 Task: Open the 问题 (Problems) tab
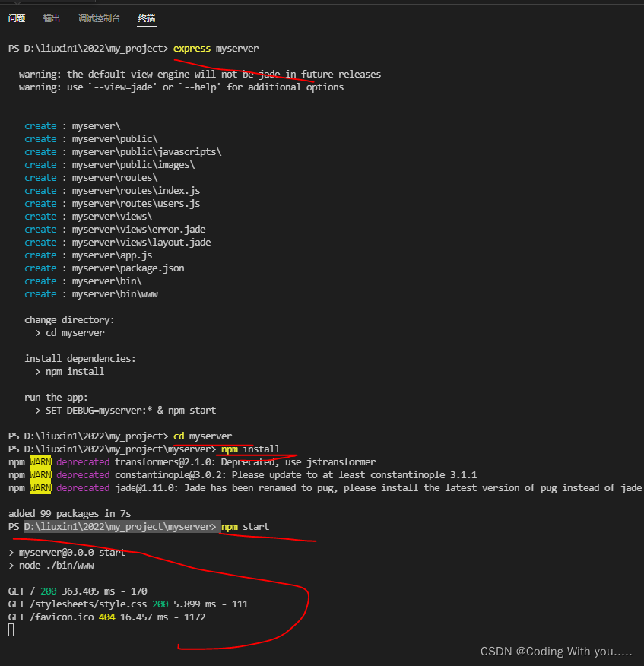pyautogui.click(x=17, y=18)
